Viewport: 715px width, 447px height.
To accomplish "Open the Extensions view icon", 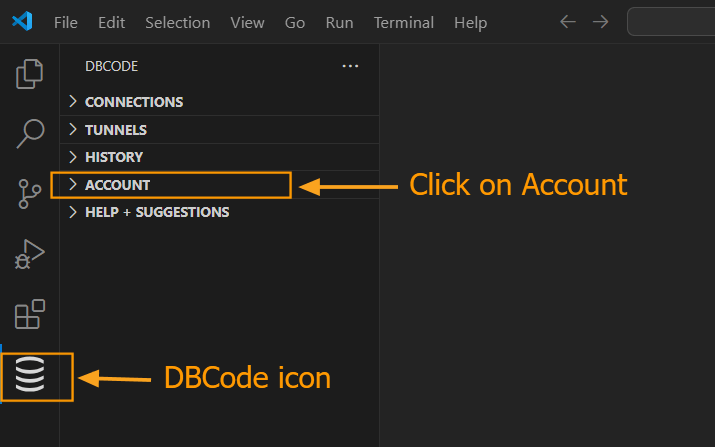I will [x=30, y=314].
